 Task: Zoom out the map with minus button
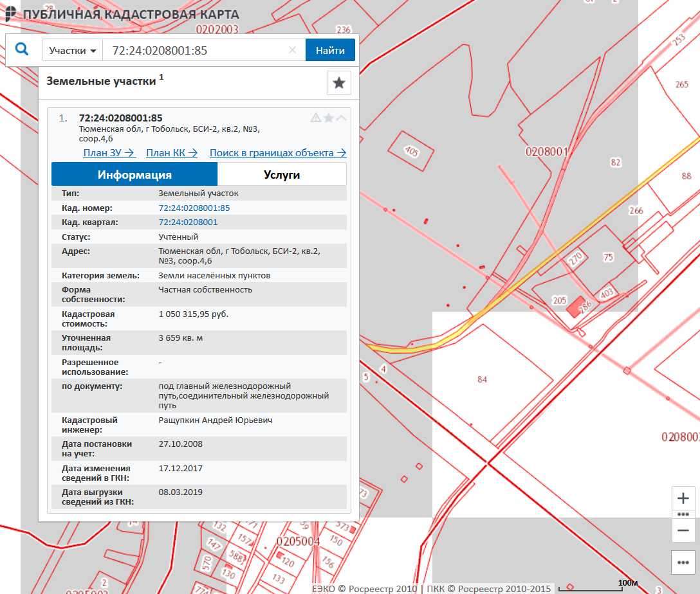pos(683,530)
